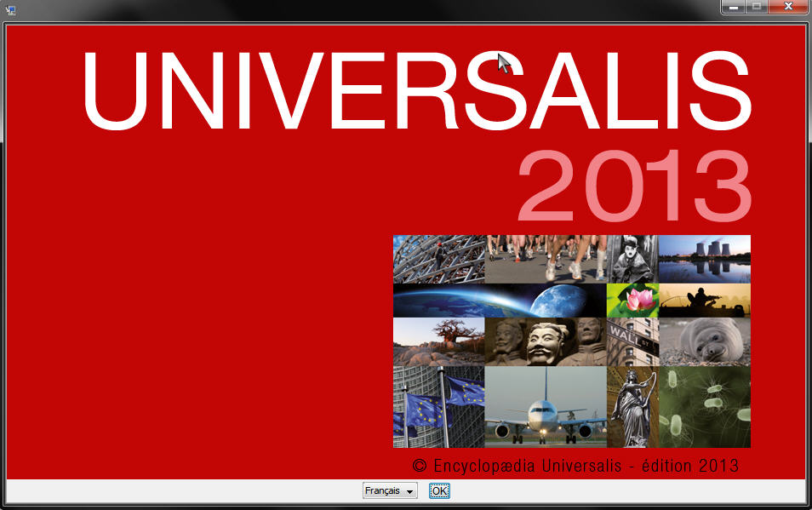Click the soldier silhouette photo
Image resolution: width=812 pixels, height=510 pixels.
[704, 301]
